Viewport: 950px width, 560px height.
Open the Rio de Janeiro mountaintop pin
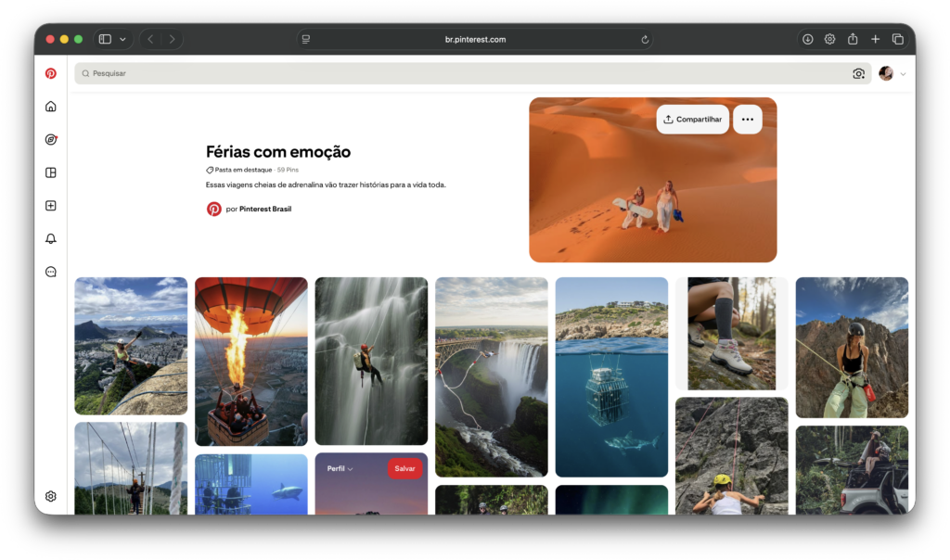coord(131,346)
